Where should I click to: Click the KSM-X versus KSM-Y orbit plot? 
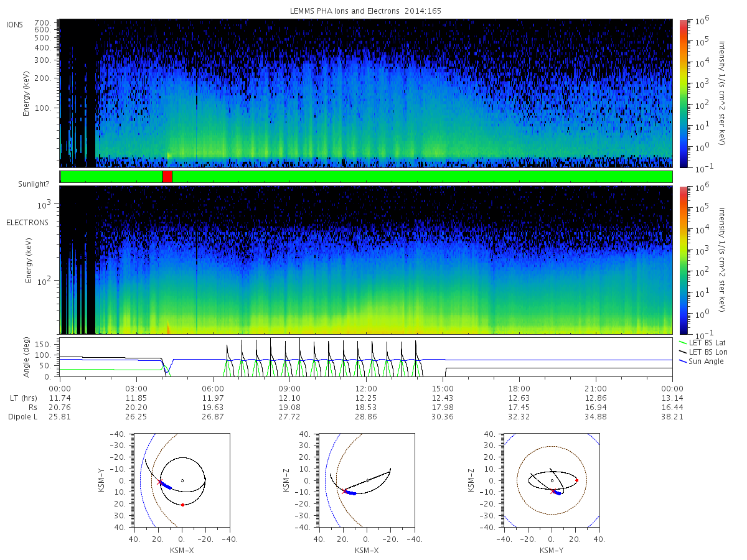[181, 480]
